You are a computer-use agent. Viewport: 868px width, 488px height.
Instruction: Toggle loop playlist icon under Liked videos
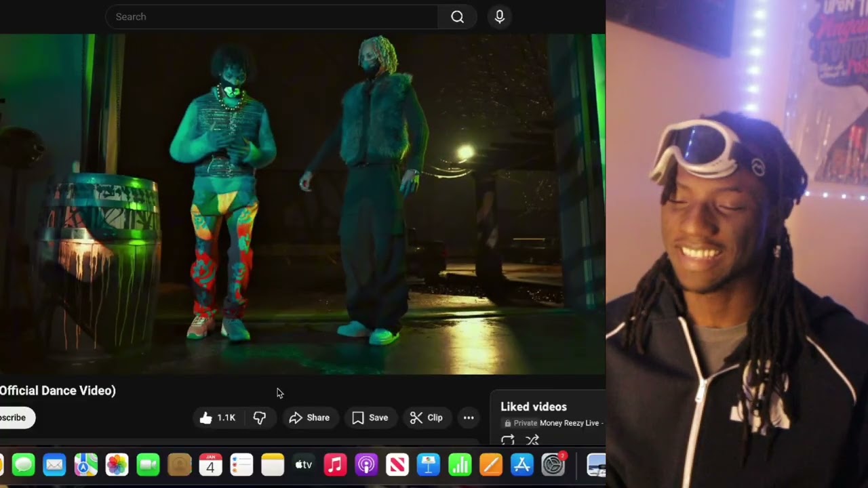(x=507, y=440)
